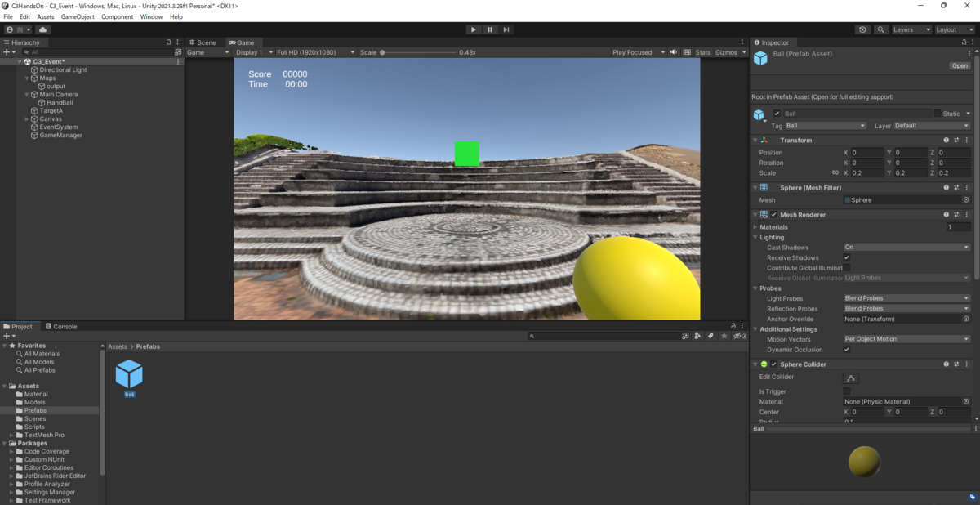Switch to the Console tab
This screenshot has width=980, height=505.
point(62,326)
